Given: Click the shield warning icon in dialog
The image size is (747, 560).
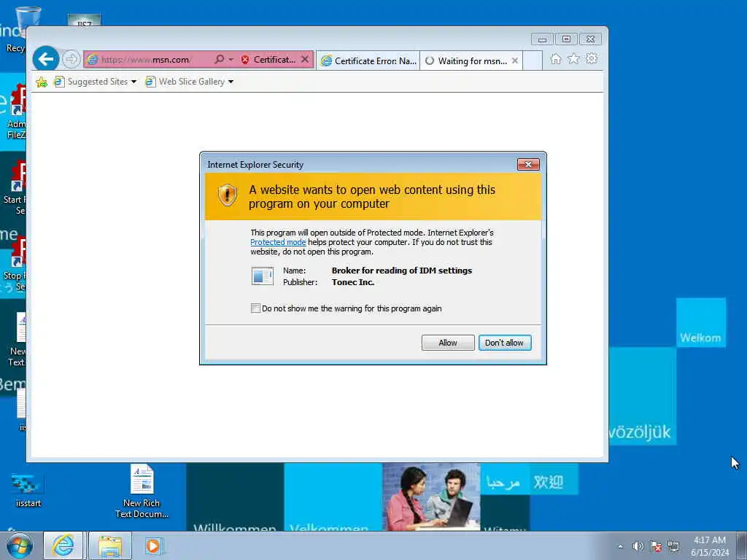Looking at the screenshot, I should point(228,195).
